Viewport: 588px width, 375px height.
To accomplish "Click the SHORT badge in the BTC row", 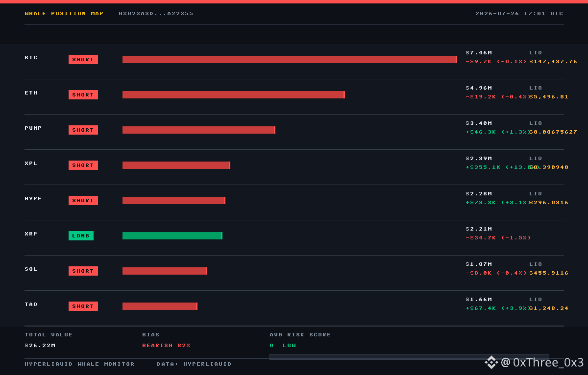I will (83, 60).
